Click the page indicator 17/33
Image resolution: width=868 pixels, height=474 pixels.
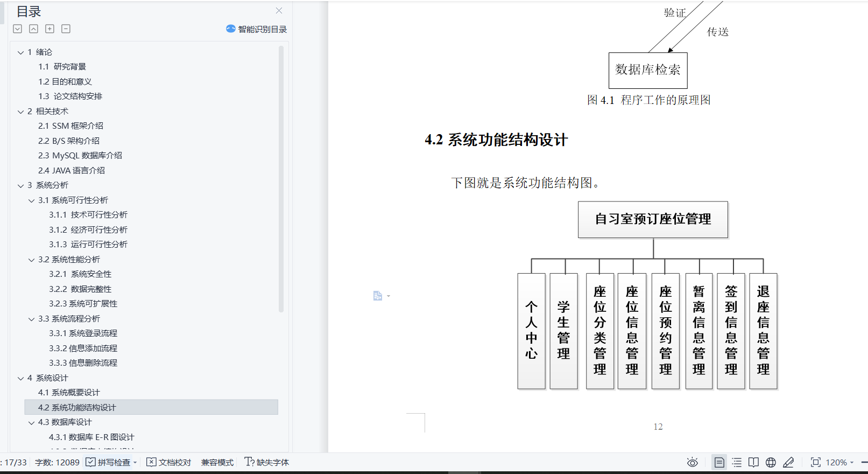15,462
